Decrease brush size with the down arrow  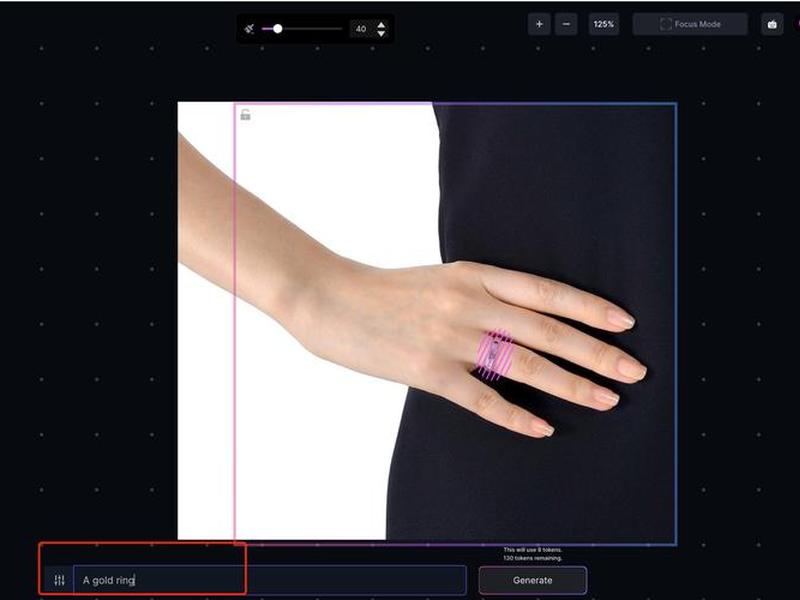click(x=381, y=34)
